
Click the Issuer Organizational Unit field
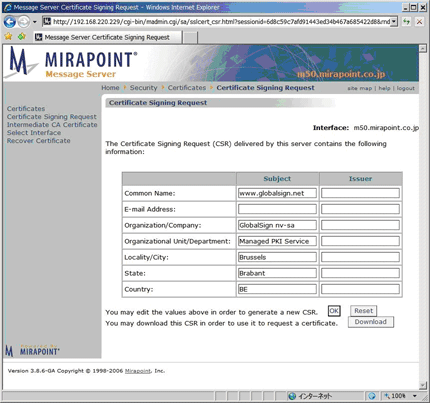pyautogui.click(x=360, y=241)
